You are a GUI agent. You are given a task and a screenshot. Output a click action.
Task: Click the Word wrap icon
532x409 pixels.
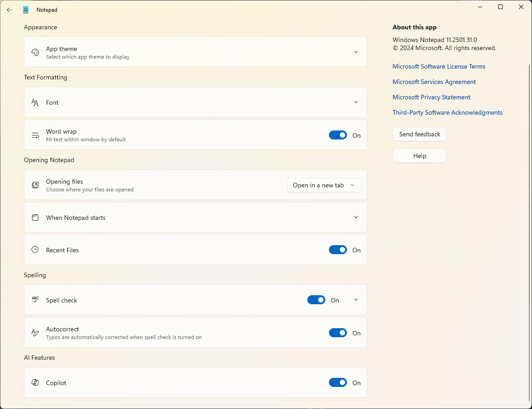35,135
